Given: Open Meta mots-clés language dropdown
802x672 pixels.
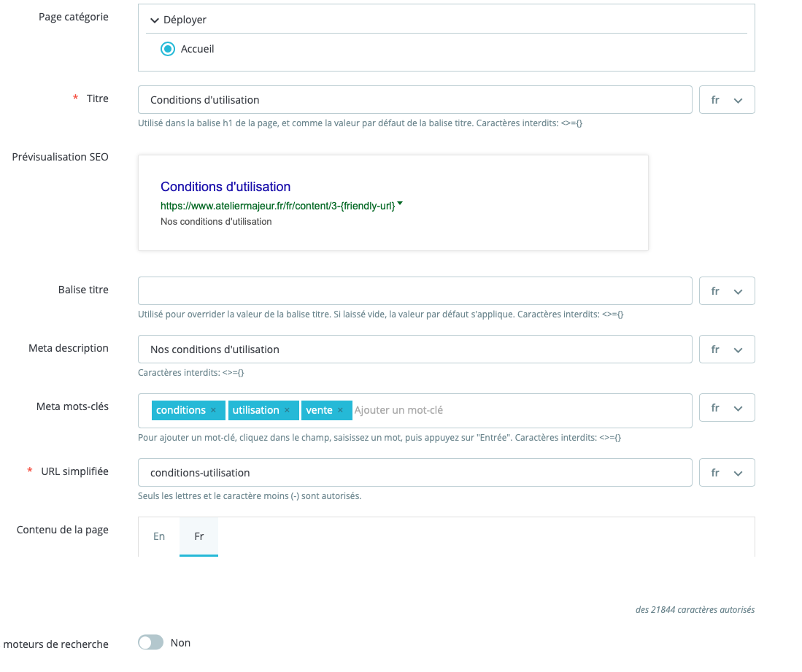Looking at the screenshot, I should pos(727,408).
